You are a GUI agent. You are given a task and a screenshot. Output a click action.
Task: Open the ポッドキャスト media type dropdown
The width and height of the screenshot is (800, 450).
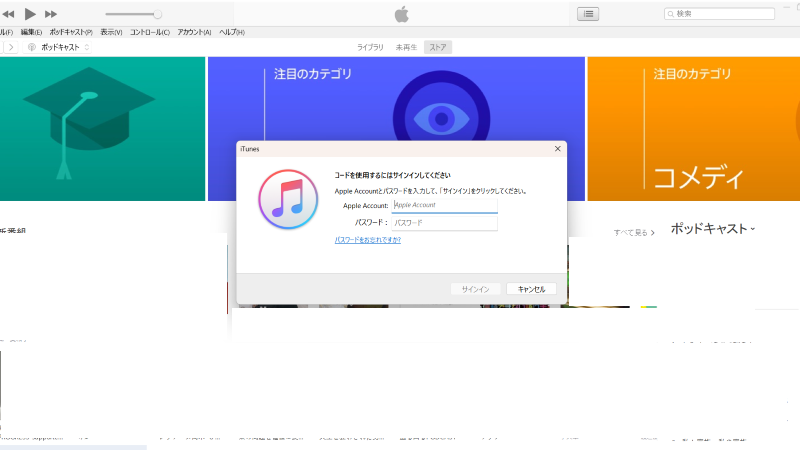point(59,47)
